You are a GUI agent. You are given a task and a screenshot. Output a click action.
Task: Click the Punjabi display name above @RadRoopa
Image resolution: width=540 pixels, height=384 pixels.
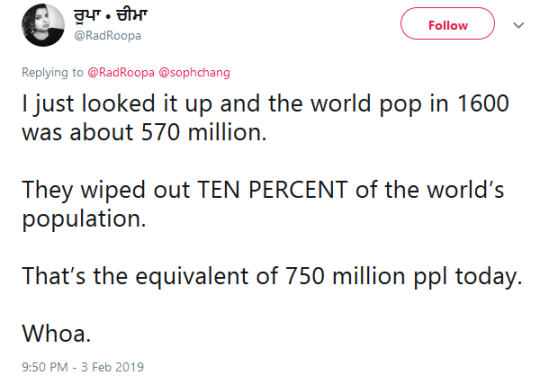click(111, 16)
